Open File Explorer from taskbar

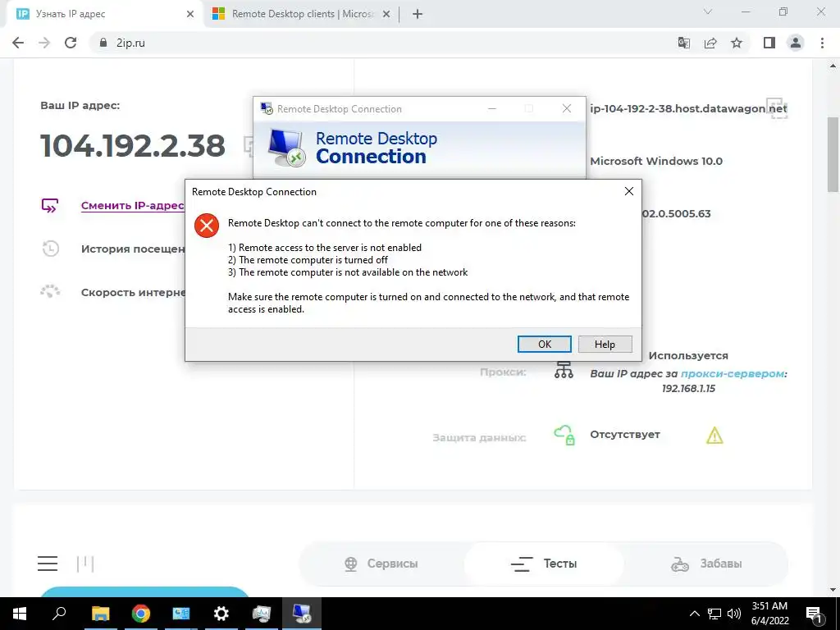[x=100, y=614]
